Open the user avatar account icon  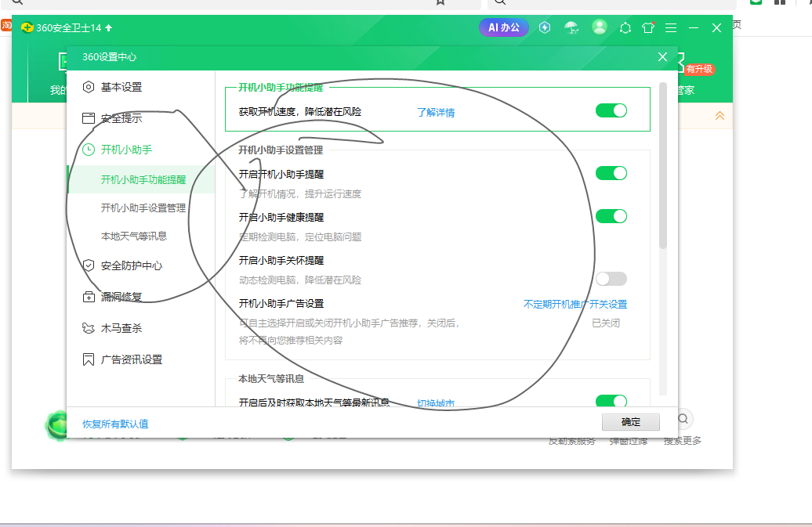click(599, 27)
